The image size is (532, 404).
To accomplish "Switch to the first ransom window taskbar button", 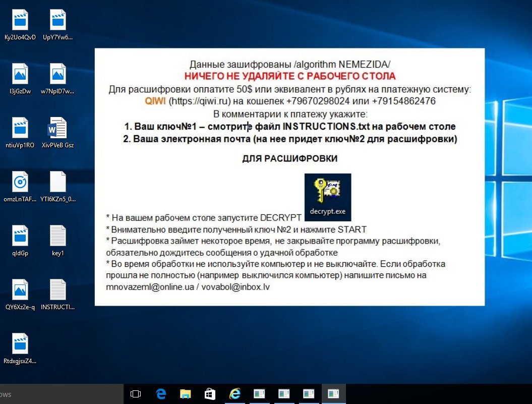I will tap(260, 394).
